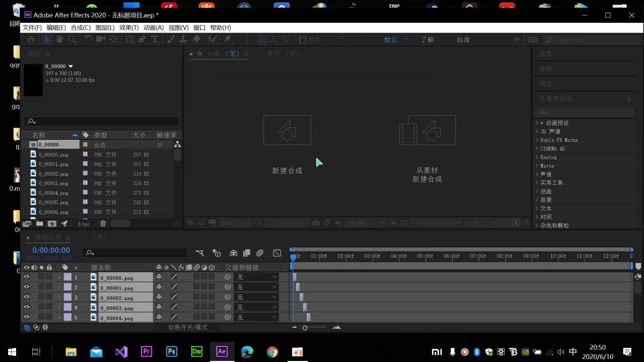644x362 pixels.
Task: Open parent dropdown for layer 0_00003.png
Action: coord(257,307)
